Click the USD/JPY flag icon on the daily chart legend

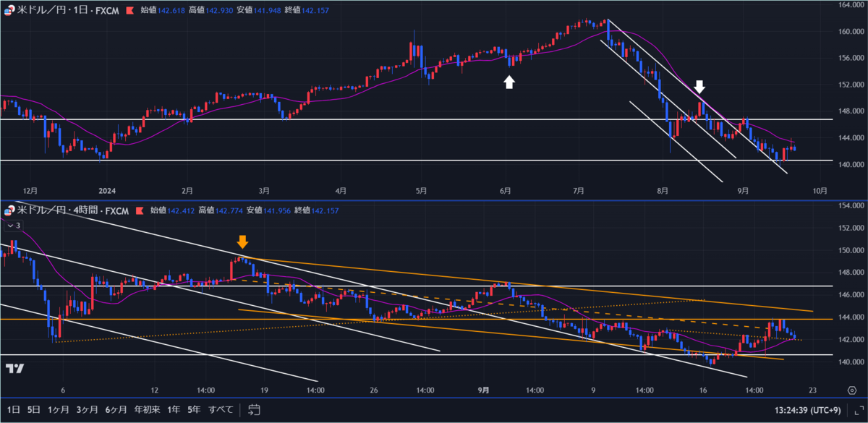point(9,11)
